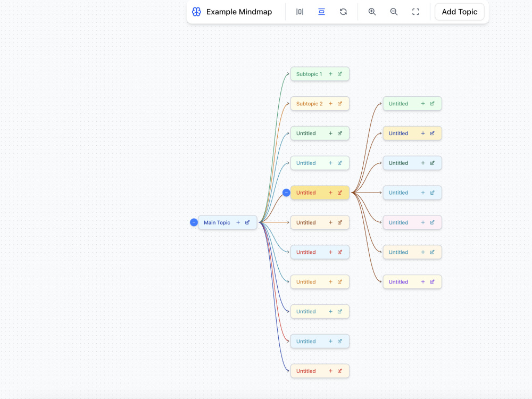Select the Subtopic 1 label
The image size is (532, 399).
pyautogui.click(x=309, y=74)
